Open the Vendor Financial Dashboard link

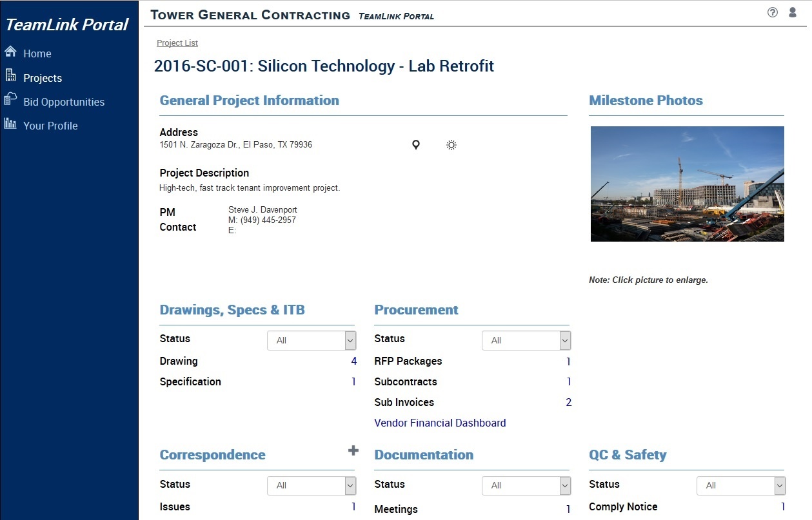coord(440,423)
